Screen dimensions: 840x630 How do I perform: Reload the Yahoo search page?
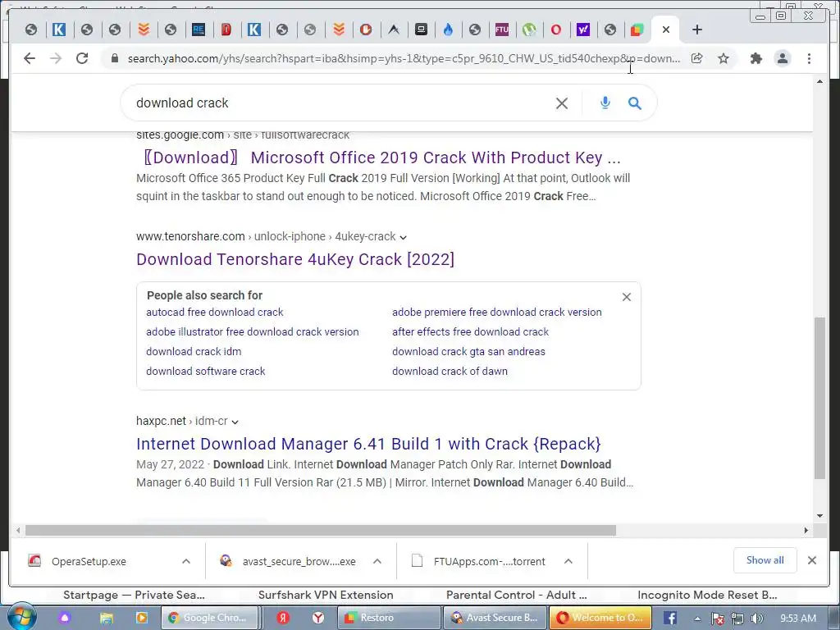[82, 58]
